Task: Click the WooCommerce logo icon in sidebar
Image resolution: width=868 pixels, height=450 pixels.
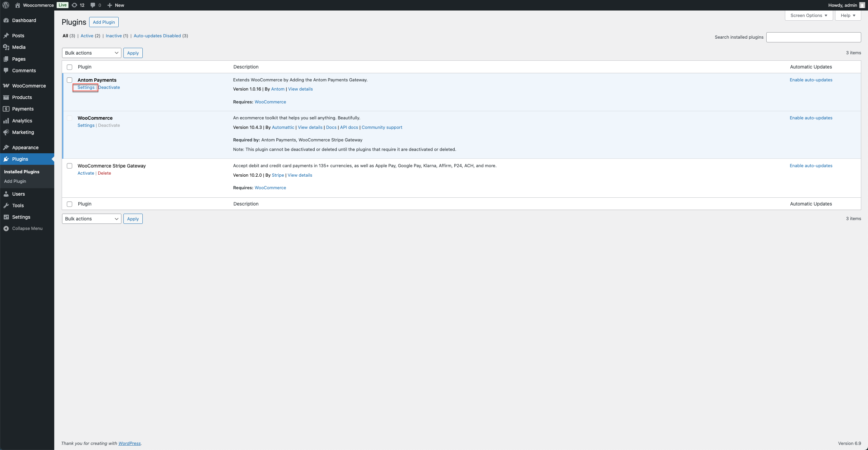Action: pyautogui.click(x=6, y=86)
